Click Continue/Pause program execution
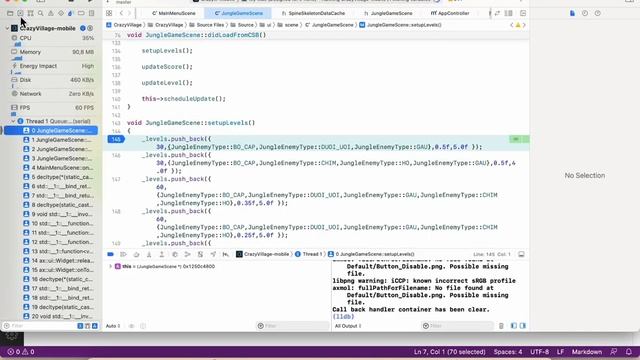 point(123,254)
